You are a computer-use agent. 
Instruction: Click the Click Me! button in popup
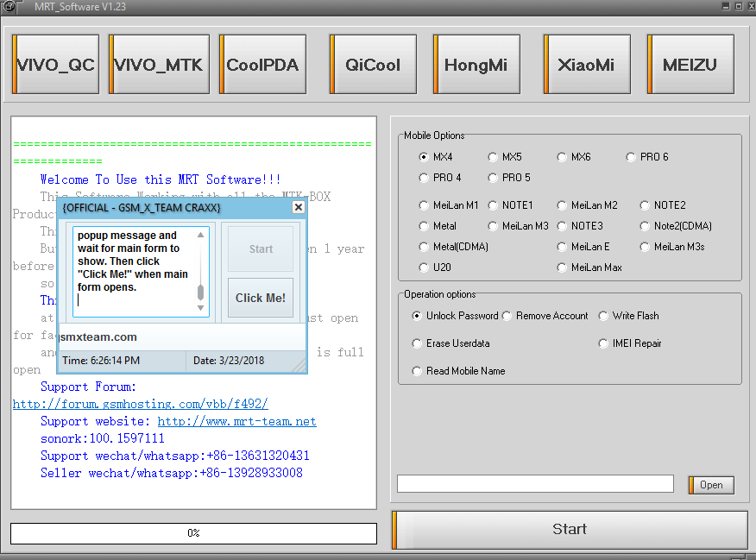point(261,298)
